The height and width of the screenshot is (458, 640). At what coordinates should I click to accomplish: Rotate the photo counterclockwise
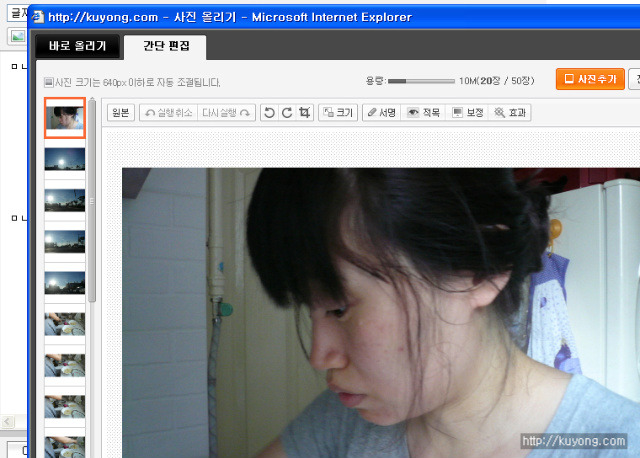269,113
